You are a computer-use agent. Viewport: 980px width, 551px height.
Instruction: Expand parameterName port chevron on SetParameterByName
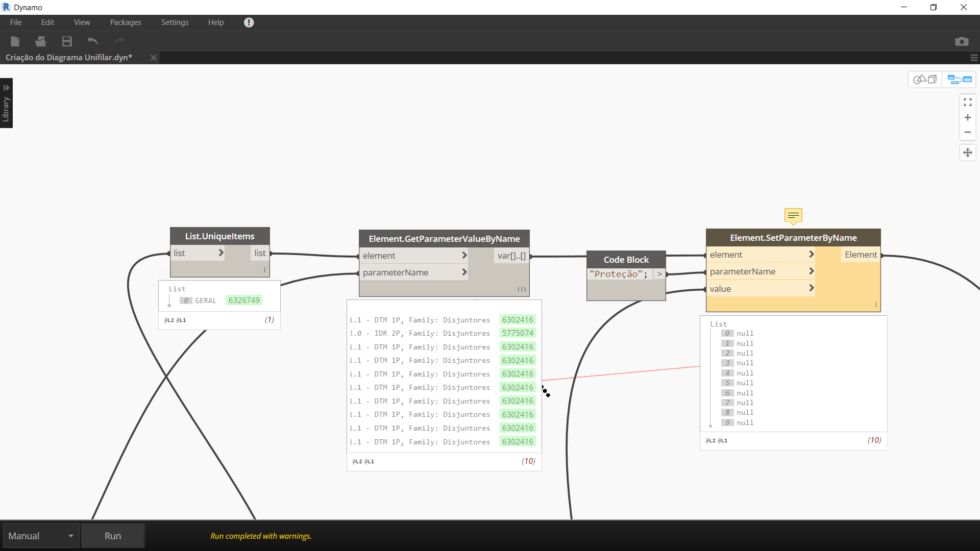811,271
